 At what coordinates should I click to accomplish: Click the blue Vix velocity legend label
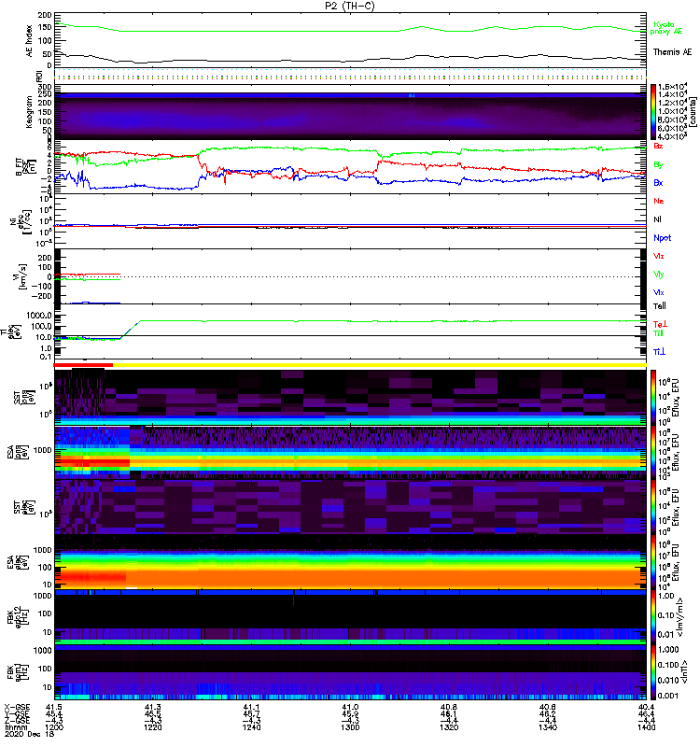coord(658,291)
